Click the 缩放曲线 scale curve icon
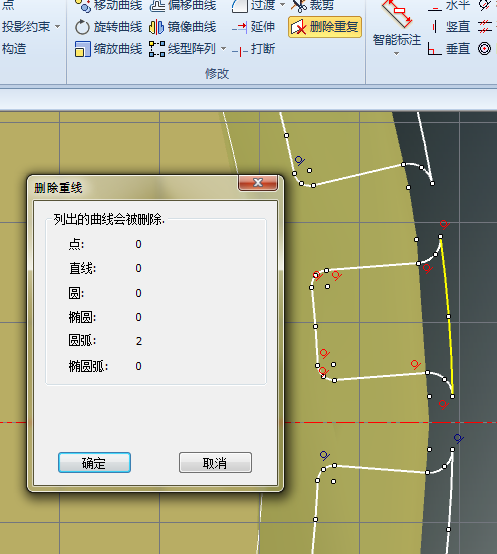497x554 pixels. pos(83,49)
